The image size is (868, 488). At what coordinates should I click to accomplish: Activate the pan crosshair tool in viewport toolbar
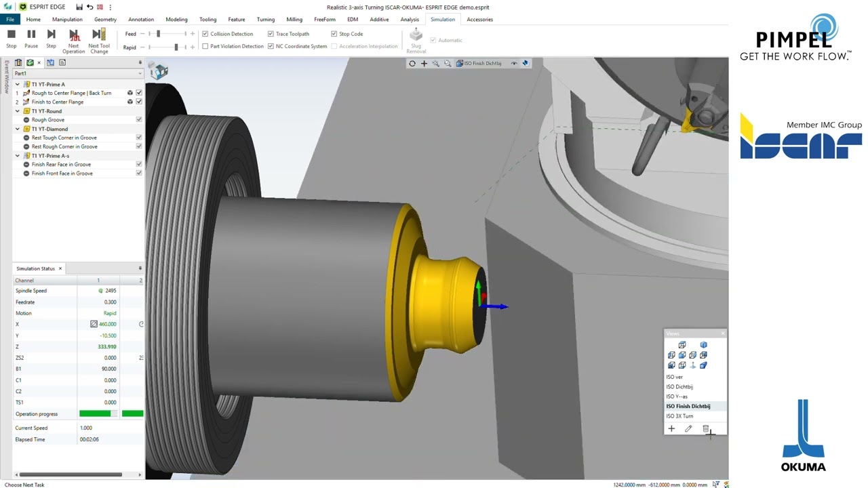click(x=424, y=63)
